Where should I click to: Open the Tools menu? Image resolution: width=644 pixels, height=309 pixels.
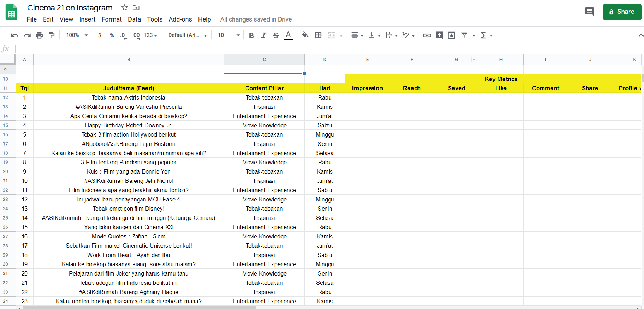(x=155, y=19)
